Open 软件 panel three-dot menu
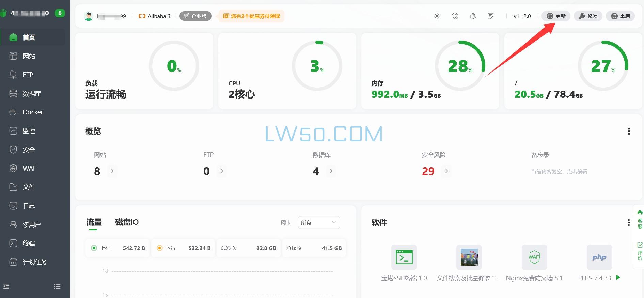644x298 pixels. (x=629, y=223)
